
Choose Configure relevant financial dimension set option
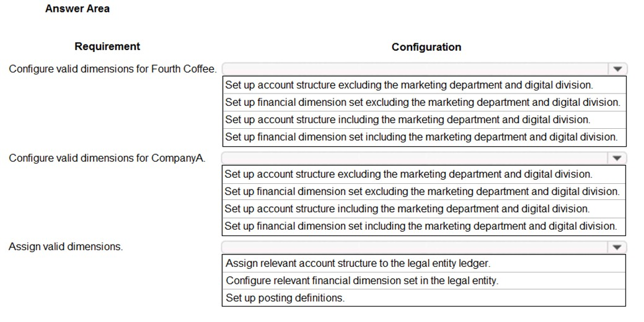point(424,281)
